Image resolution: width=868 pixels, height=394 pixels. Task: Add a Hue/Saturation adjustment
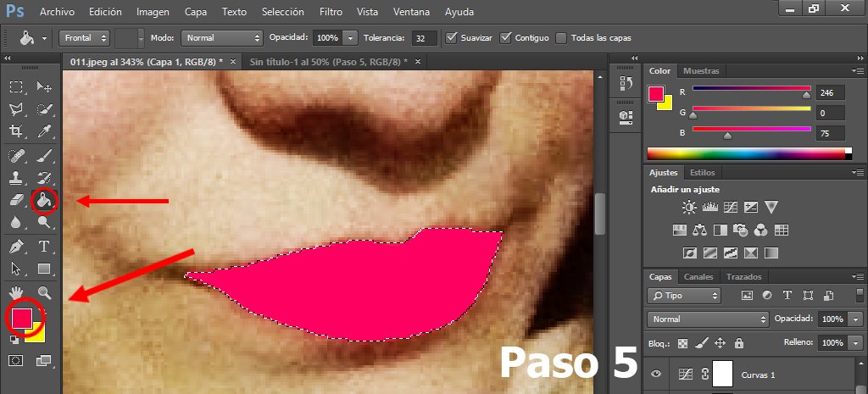coord(679,230)
